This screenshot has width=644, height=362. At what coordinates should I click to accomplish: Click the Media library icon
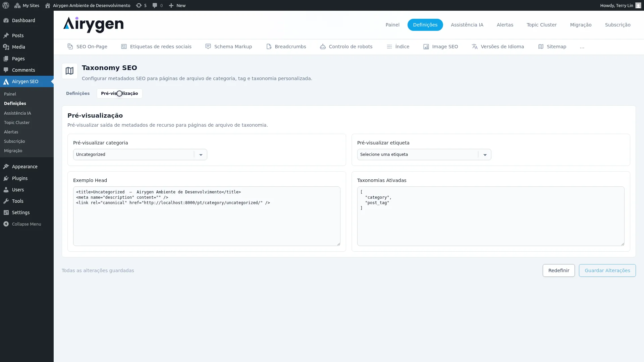[6, 47]
